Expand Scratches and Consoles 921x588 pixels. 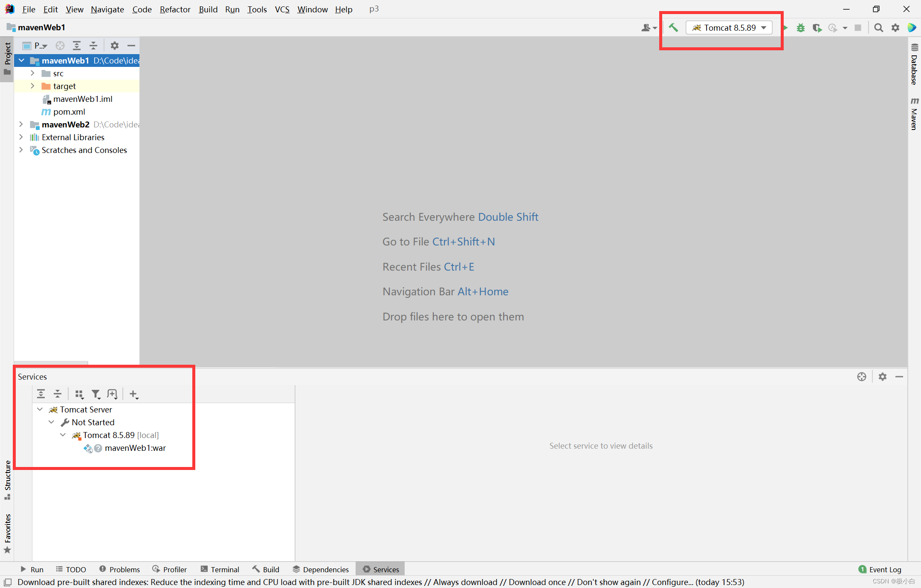21,150
